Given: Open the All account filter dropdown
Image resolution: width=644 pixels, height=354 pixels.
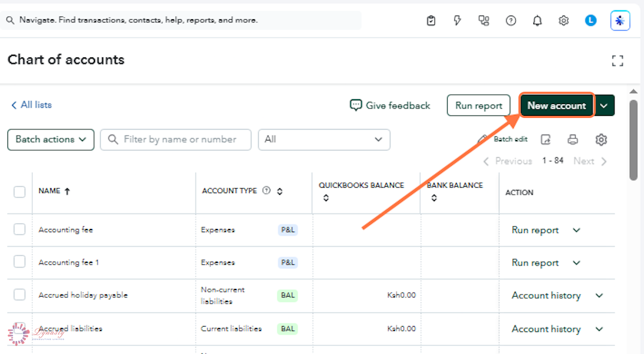Looking at the screenshot, I should pos(324,139).
